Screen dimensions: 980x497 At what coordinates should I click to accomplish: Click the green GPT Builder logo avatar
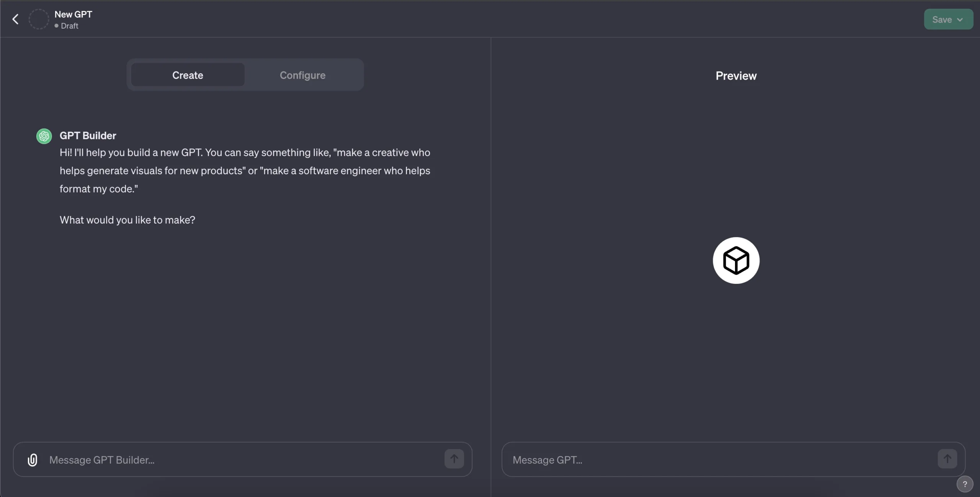[44, 136]
